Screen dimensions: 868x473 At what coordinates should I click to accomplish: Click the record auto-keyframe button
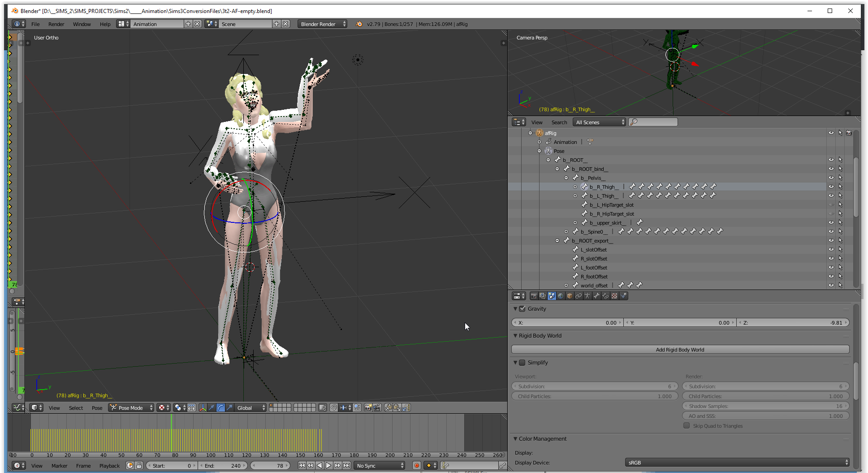point(416,465)
